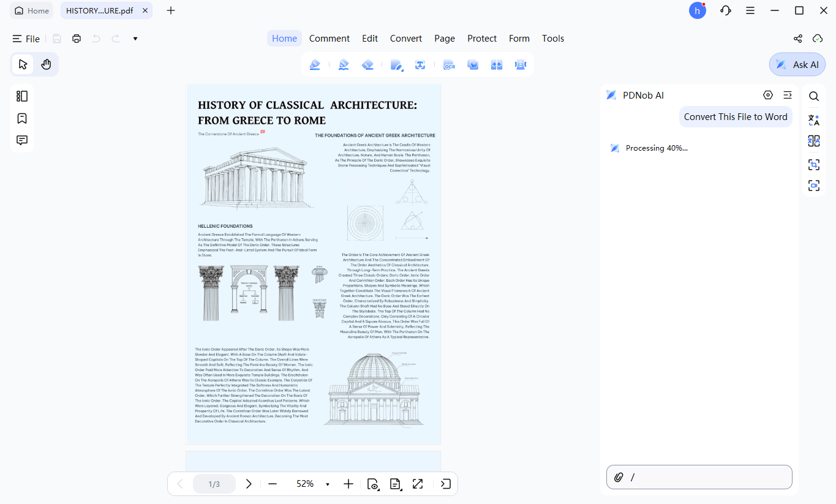
Task: Open the user account avatar
Action: [x=698, y=10]
